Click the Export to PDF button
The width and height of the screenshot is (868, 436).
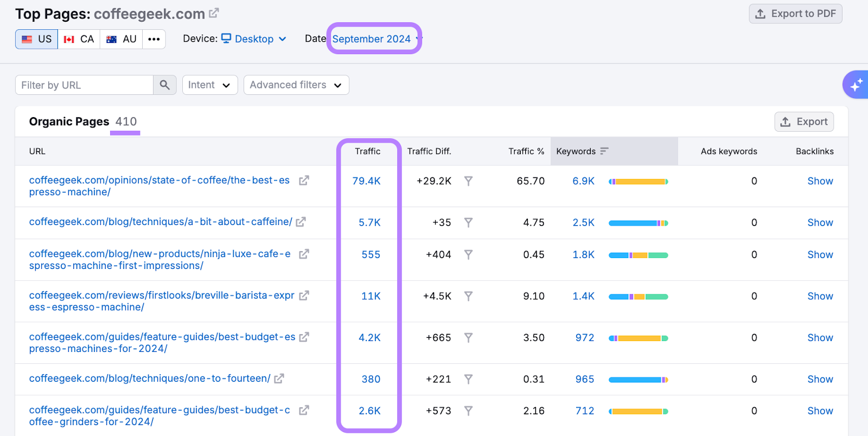pyautogui.click(x=795, y=14)
